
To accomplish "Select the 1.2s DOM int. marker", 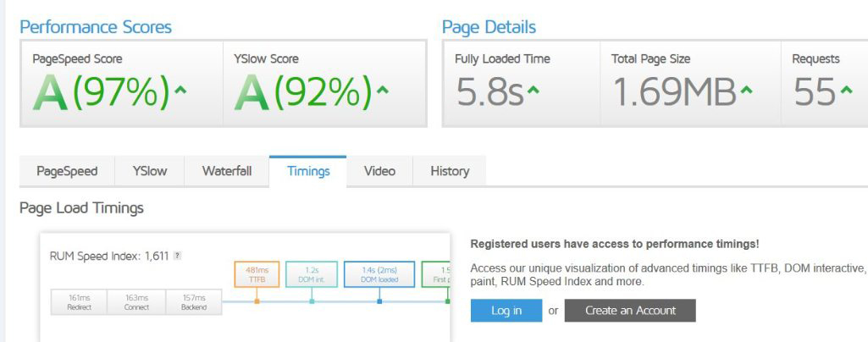I will click(x=312, y=274).
